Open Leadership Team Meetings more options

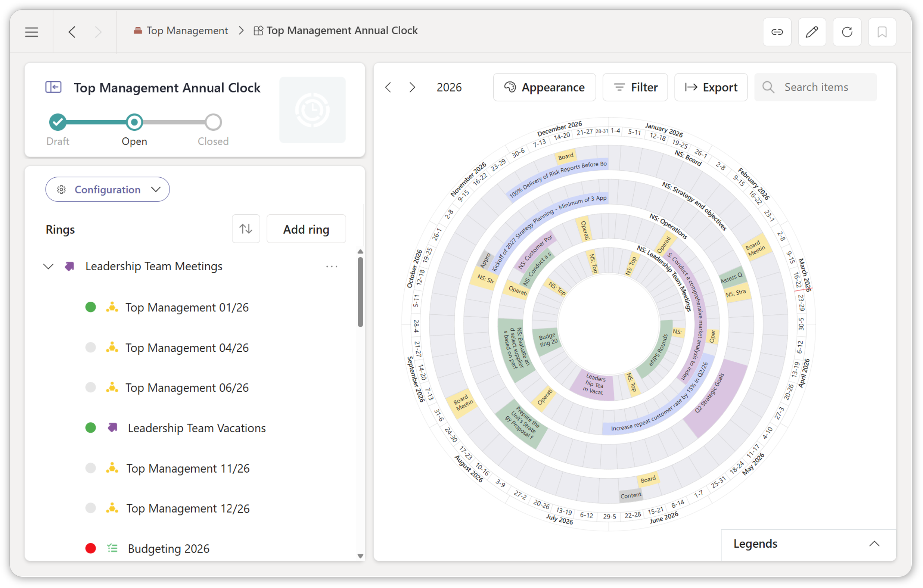332,267
